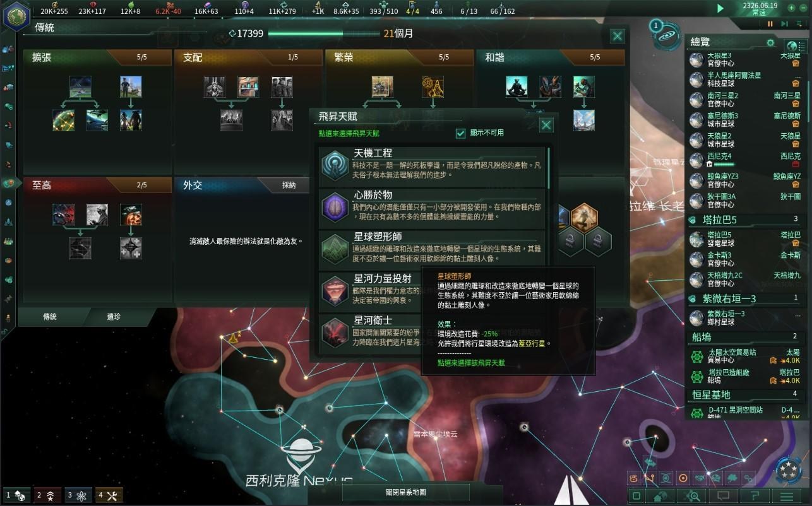Toggle the 顯示不可用 checkbox
Screen dimensions: 812x506
[x=460, y=133]
